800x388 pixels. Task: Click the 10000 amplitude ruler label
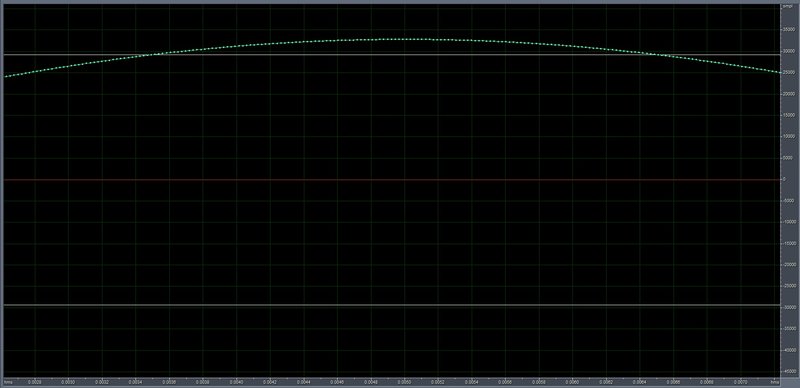tap(789, 136)
